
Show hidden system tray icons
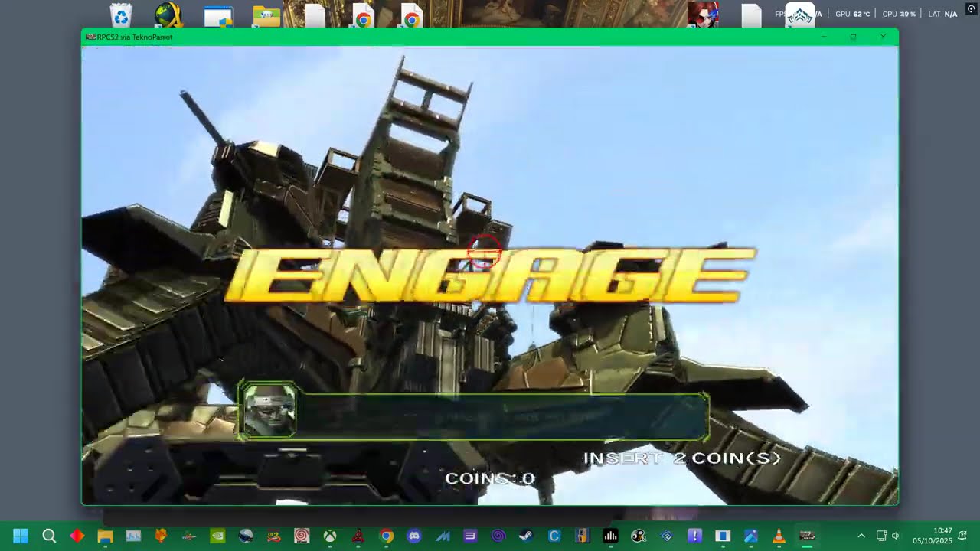861,536
